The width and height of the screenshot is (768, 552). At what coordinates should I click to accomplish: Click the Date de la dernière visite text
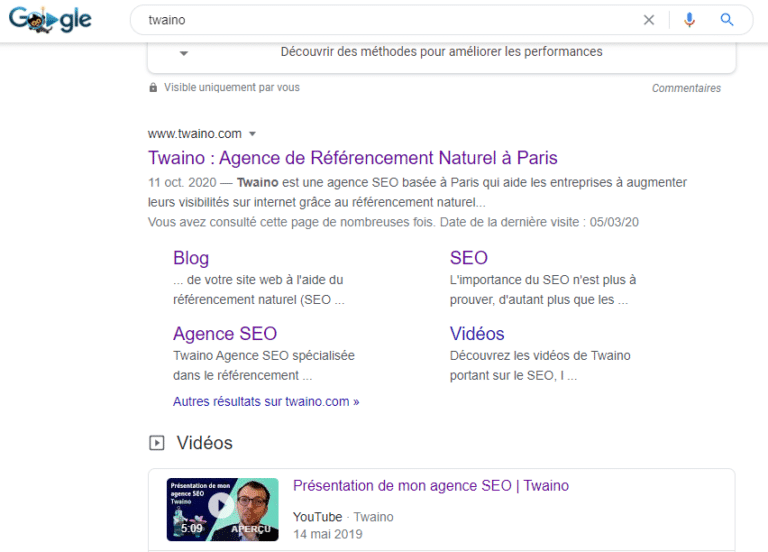click(539, 222)
